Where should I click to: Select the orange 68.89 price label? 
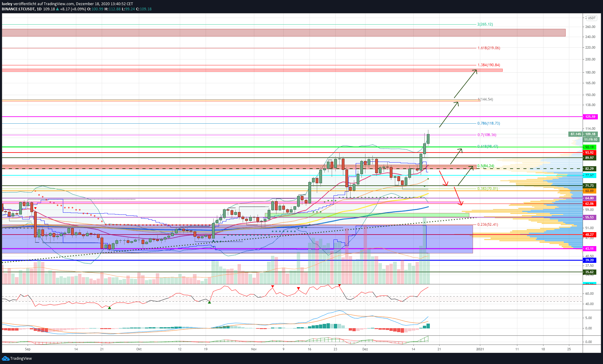[x=589, y=191]
